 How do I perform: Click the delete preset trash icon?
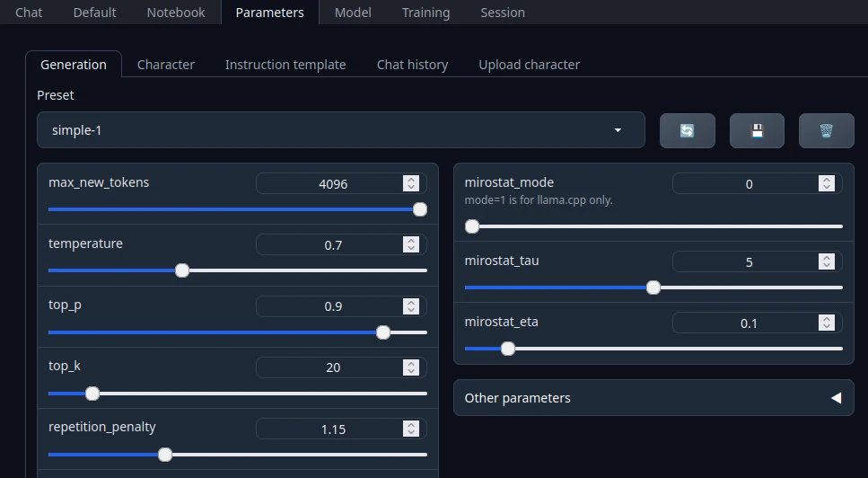tap(826, 130)
